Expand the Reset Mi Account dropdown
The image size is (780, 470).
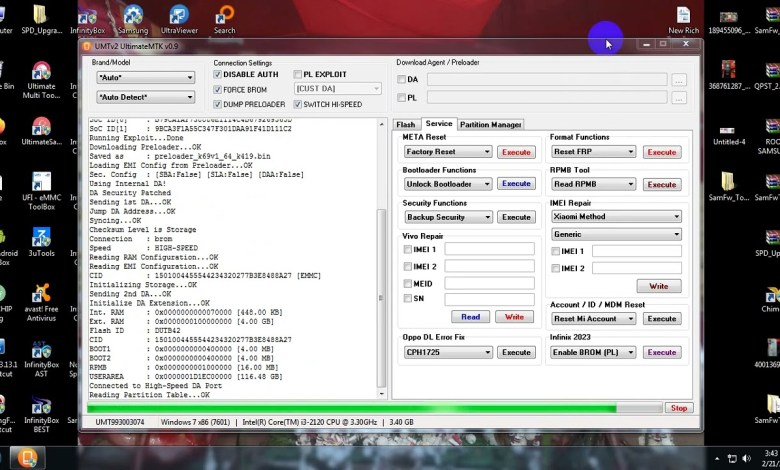[x=594, y=319]
